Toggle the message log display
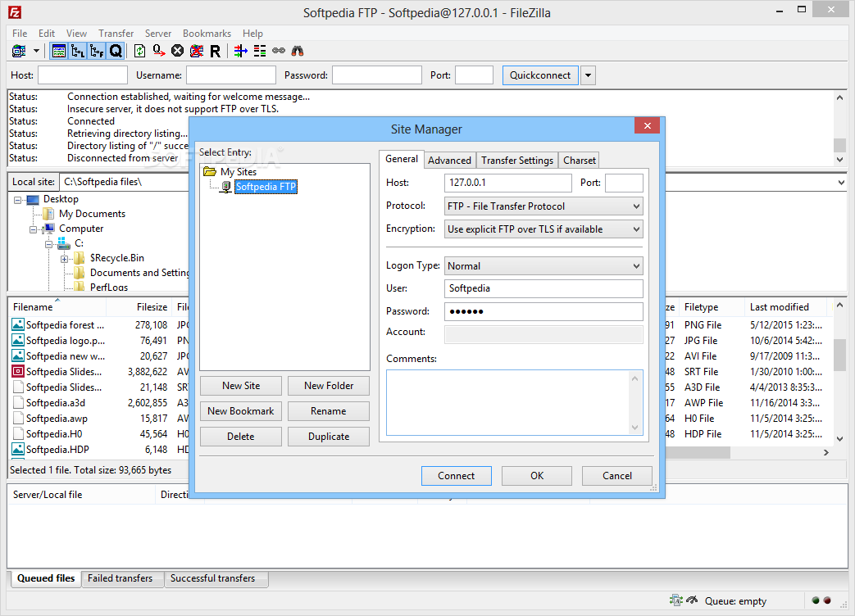This screenshot has height=616, width=855. (x=59, y=51)
